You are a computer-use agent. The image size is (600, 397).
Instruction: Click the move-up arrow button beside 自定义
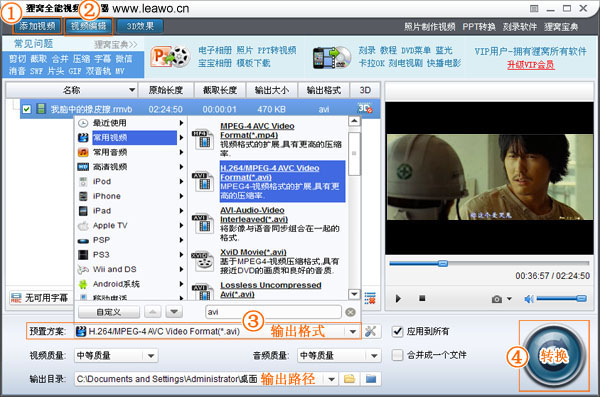[153, 312]
